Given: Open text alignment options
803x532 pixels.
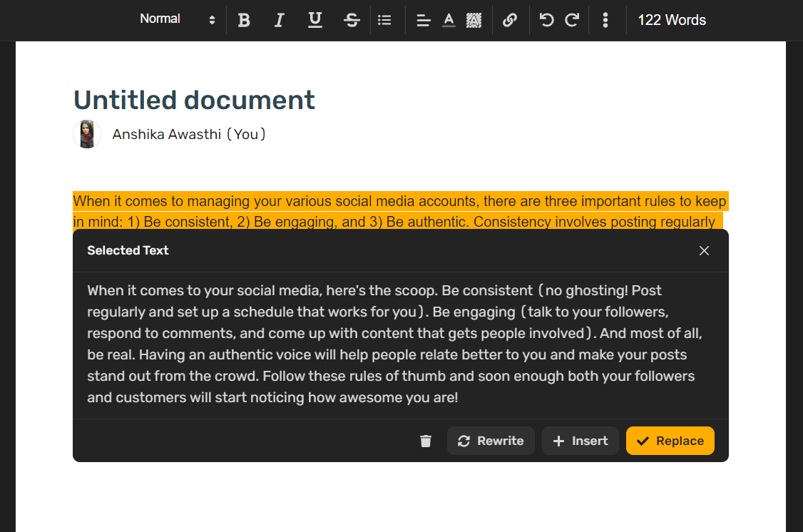Looking at the screenshot, I should tap(424, 20).
